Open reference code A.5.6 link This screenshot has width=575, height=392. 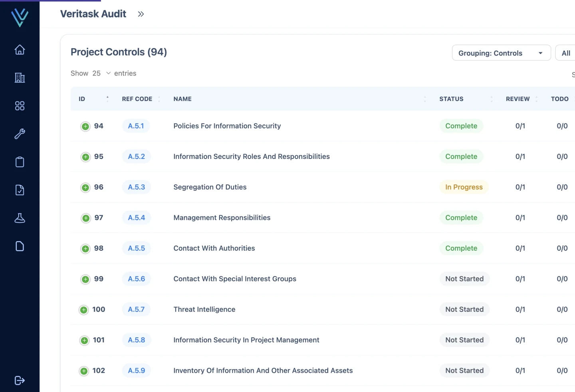point(137,279)
